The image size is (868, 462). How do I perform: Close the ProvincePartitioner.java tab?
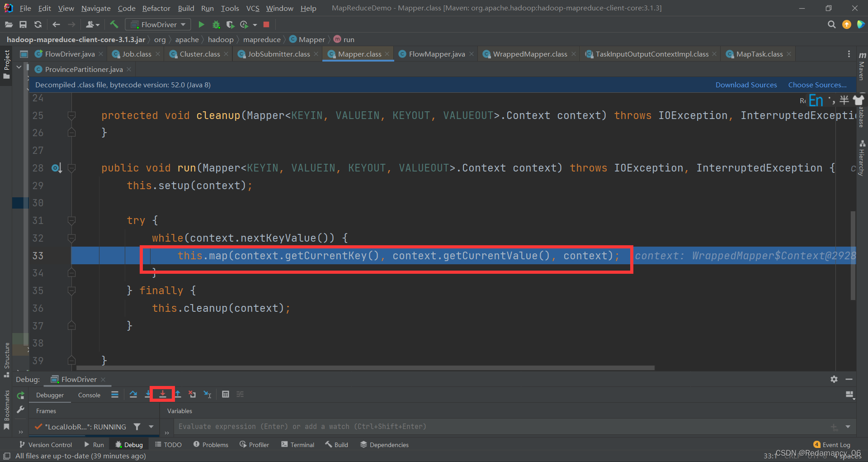(129, 69)
